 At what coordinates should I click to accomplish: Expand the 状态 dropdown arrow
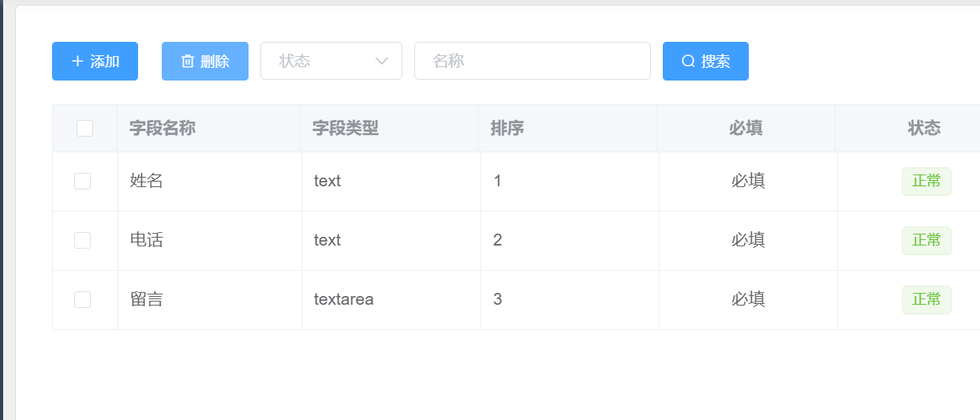(382, 62)
